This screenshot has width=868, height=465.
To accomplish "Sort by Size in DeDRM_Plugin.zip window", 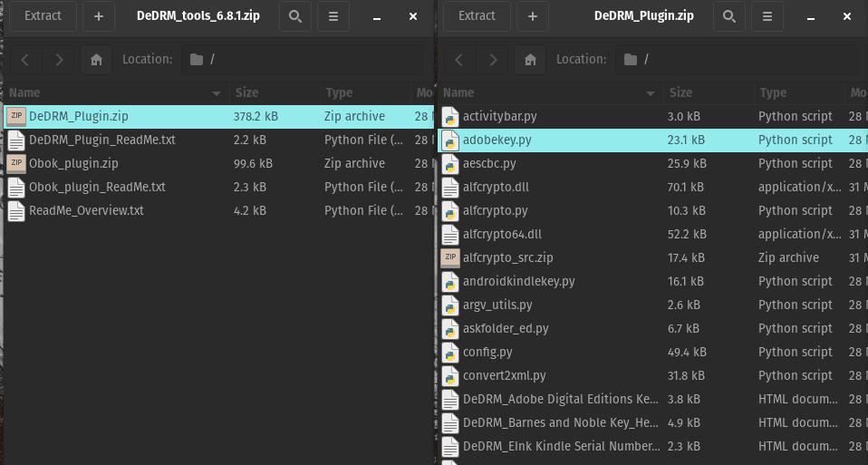I will point(709,93).
